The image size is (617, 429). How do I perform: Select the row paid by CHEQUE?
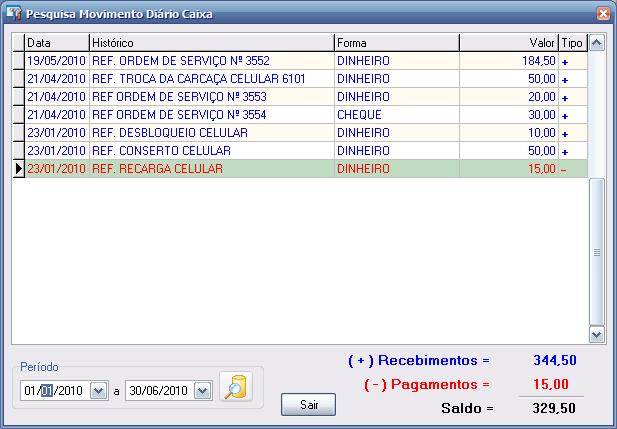coord(180,115)
